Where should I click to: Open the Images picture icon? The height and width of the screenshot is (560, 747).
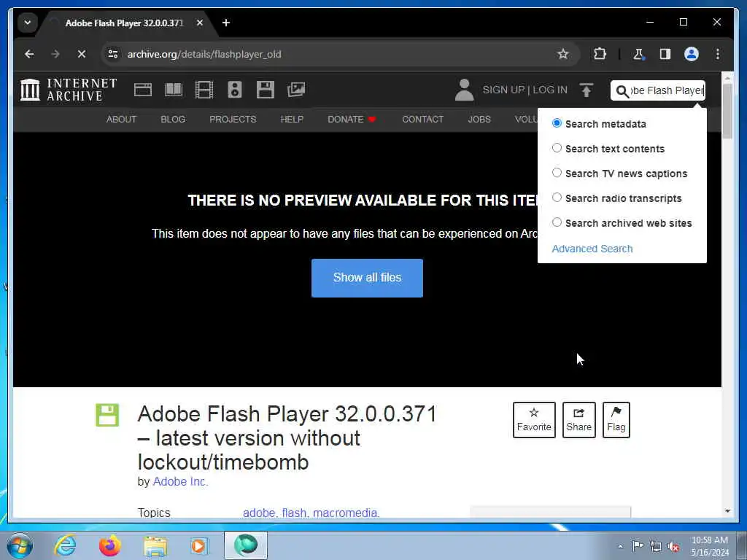click(x=296, y=90)
